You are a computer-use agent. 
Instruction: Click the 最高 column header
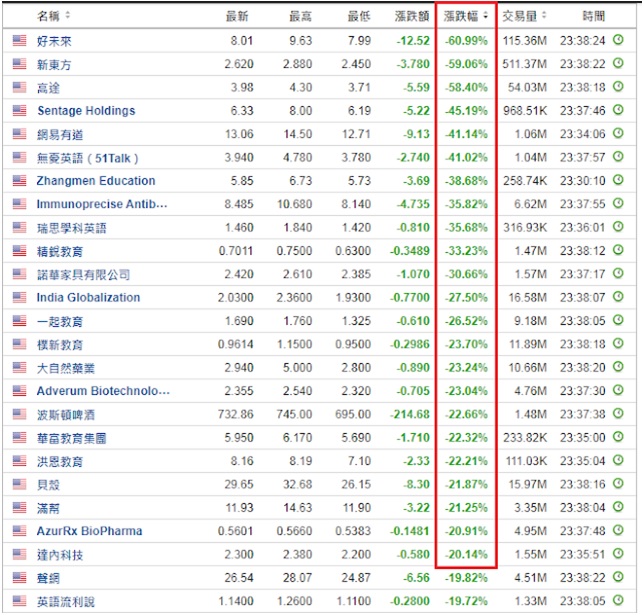300,16
